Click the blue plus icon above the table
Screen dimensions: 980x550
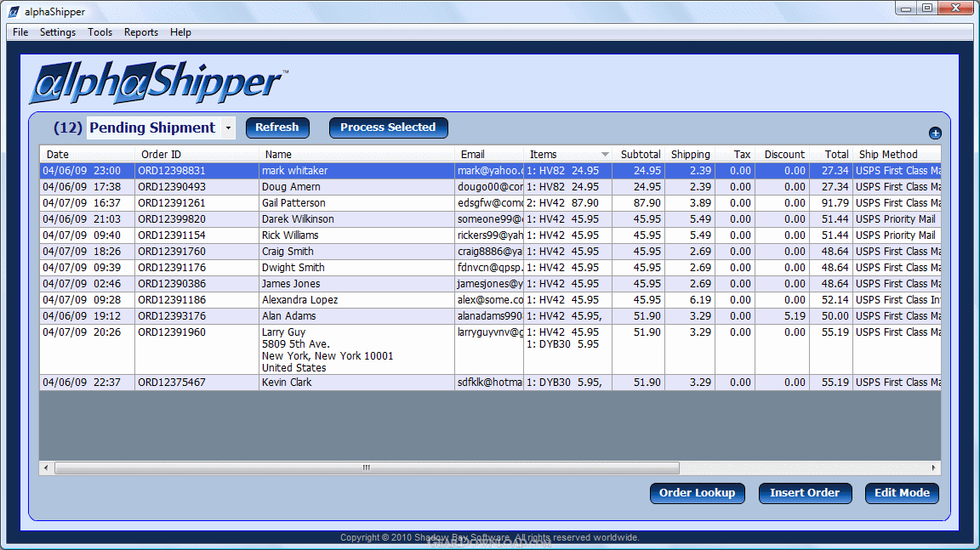click(934, 133)
